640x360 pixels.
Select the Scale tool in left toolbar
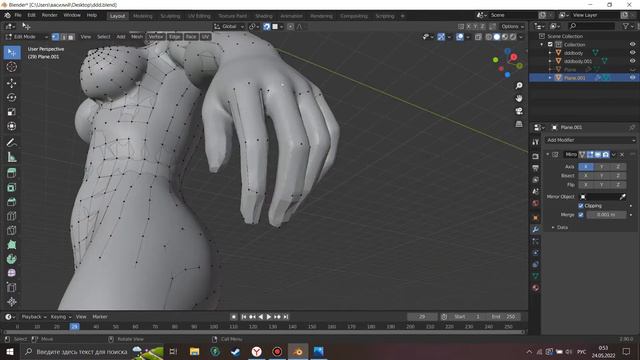click(11, 111)
